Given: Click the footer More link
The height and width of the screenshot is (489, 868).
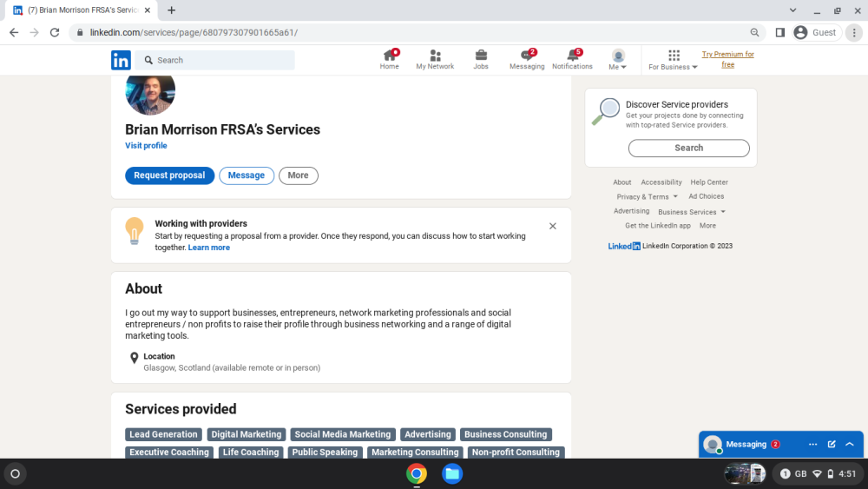Looking at the screenshot, I should click(707, 226).
